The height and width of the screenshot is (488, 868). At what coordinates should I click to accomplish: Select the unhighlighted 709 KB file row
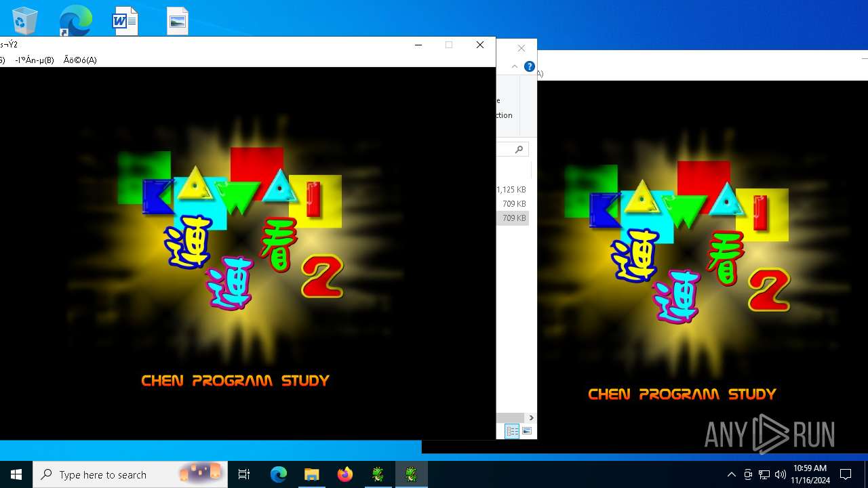(512, 204)
